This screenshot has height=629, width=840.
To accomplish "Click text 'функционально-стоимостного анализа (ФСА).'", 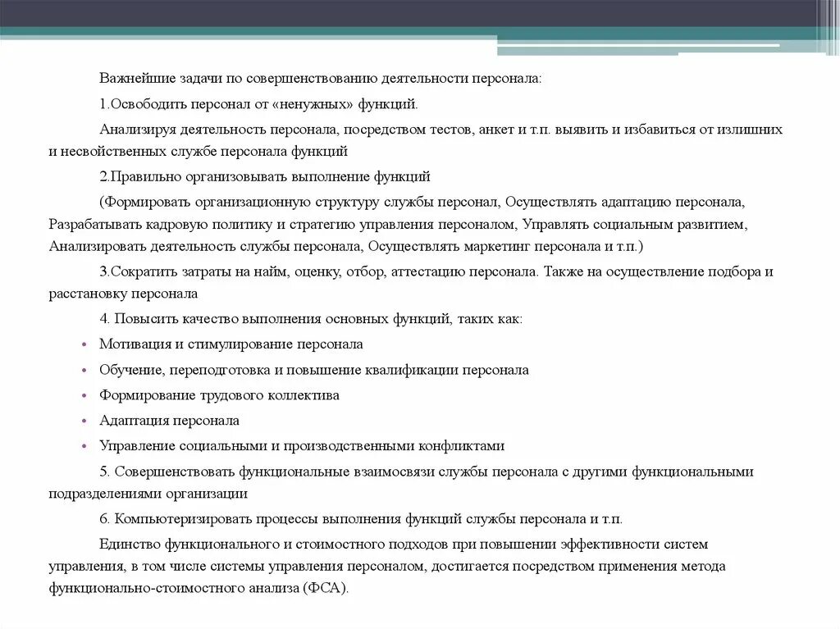I will (199, 589).
